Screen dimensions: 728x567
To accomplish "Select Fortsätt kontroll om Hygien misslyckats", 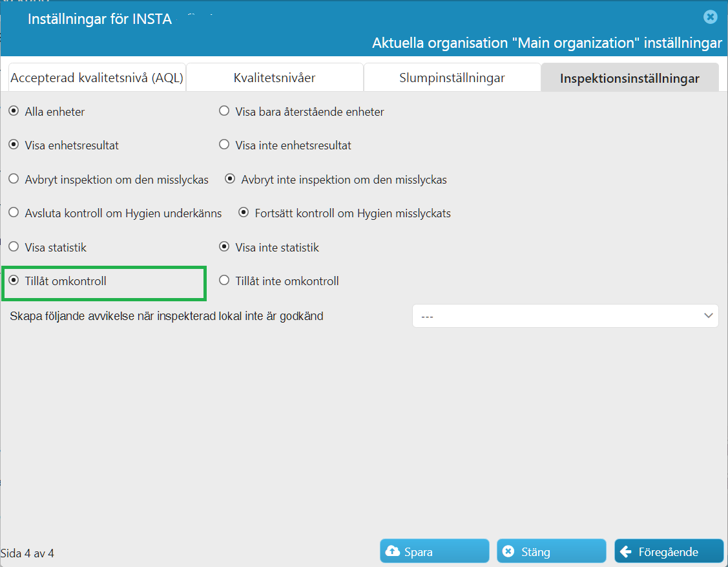I will pos(244,213).
